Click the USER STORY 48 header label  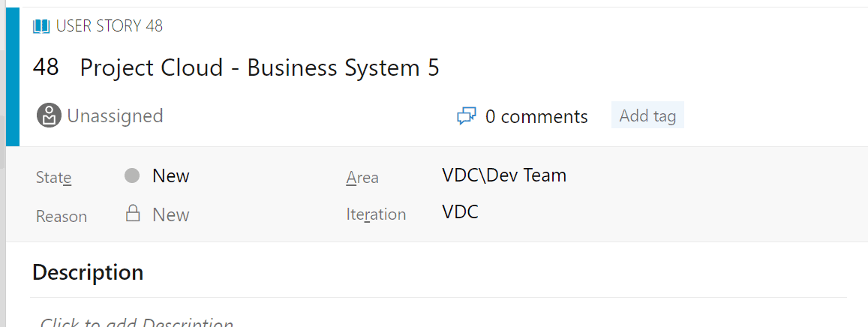click(109, 26)
